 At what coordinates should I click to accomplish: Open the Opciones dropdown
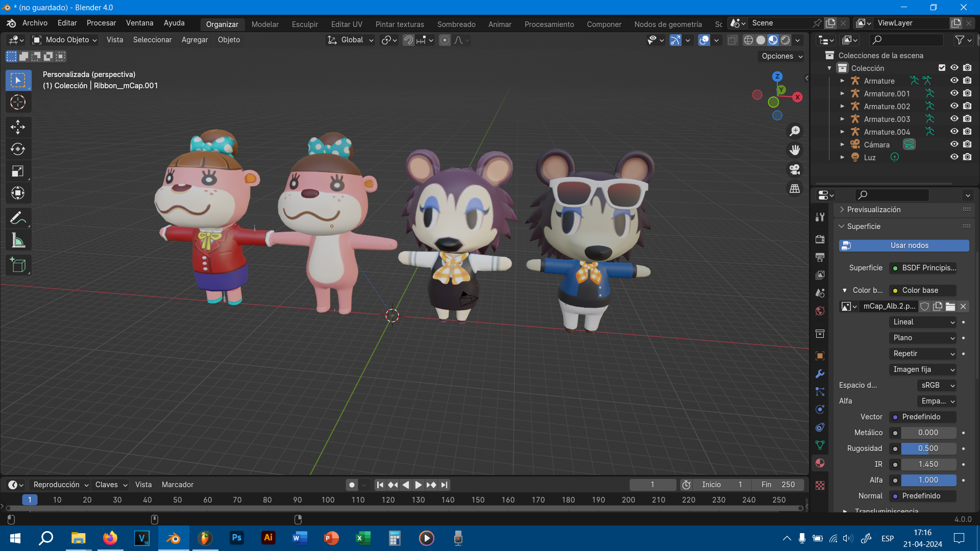click(781, 56)
